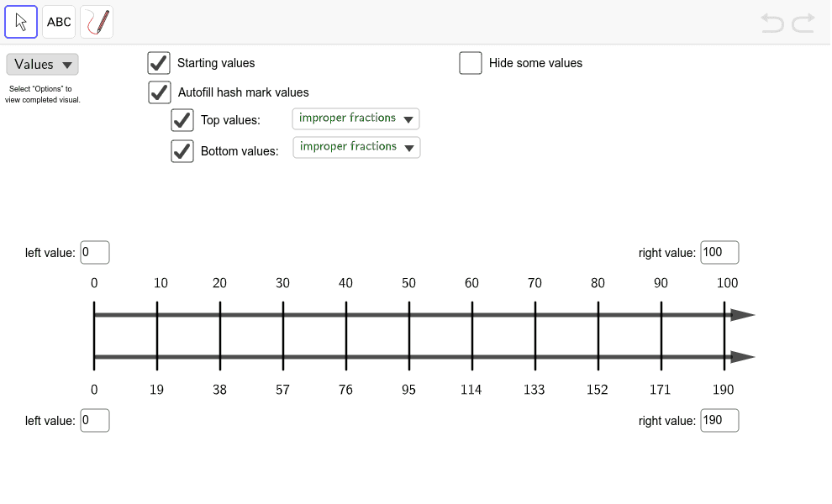Uncheck the Starting values checkbox
The height and width of the screenshot is (504, 832).
159,63
